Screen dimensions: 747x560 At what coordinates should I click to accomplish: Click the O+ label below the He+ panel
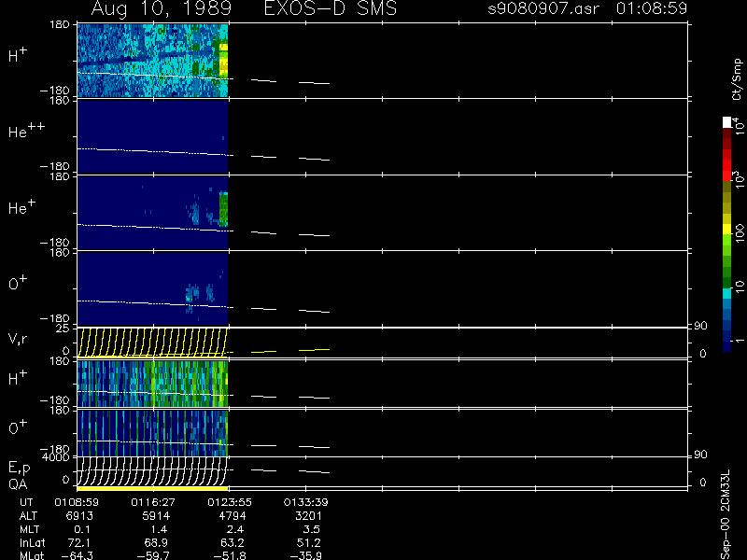click(x=18, y=284)
